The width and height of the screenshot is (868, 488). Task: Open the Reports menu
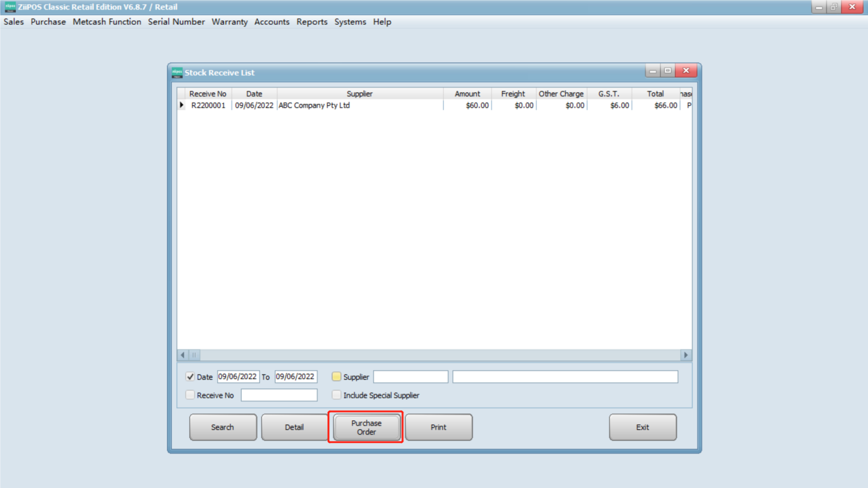[x=312, y=21]
